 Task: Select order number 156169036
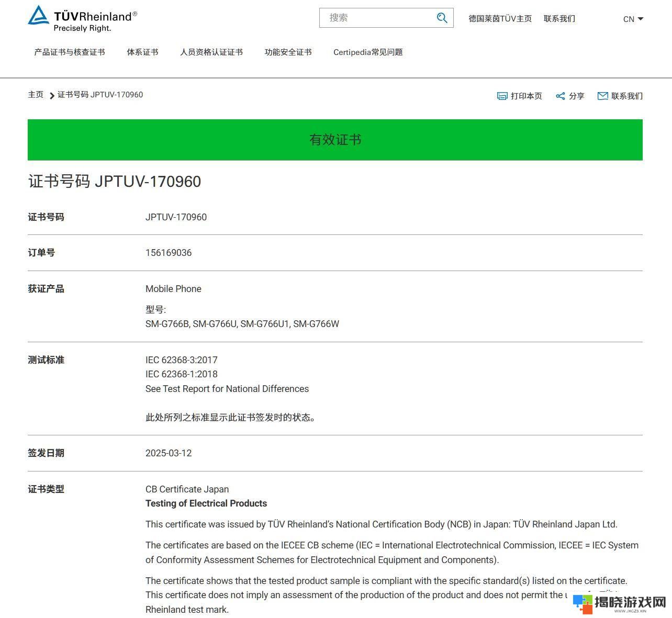point(169,253)
